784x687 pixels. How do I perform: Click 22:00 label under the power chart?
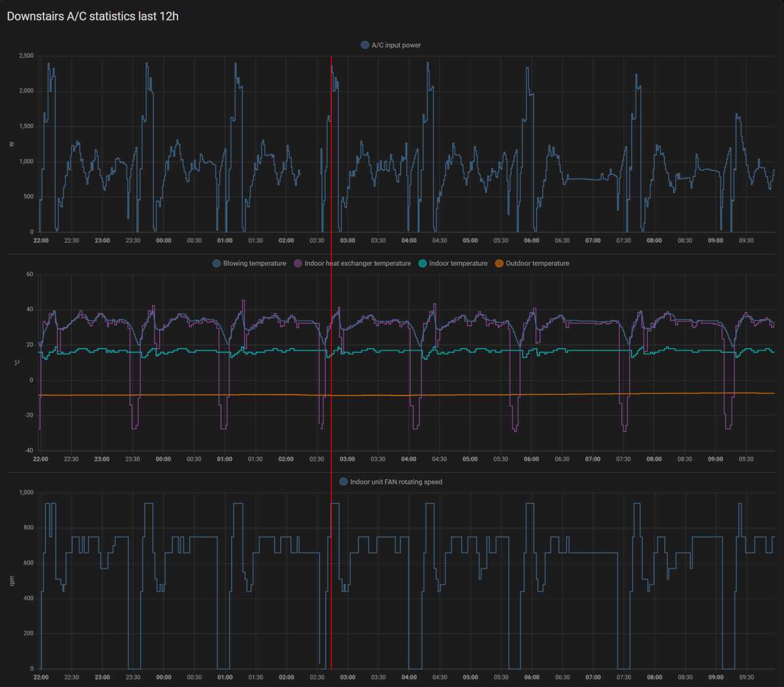click(x=41, y=240)
